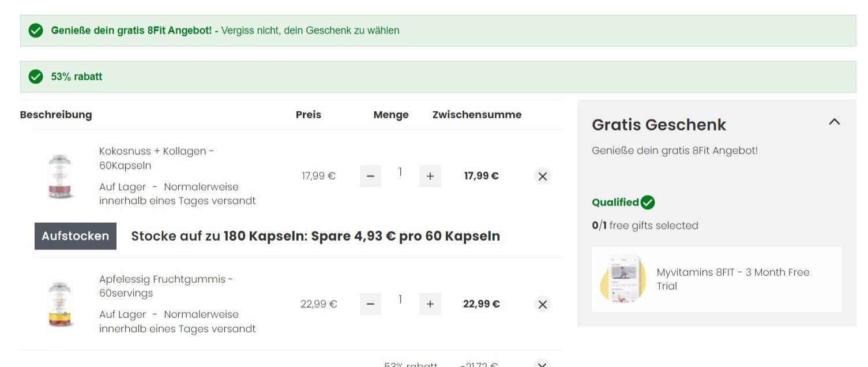This screenshot has width=868, height=367.
Task: Remove Apfelessig Fruchtgummis from cart
Action: pos(542,304)
